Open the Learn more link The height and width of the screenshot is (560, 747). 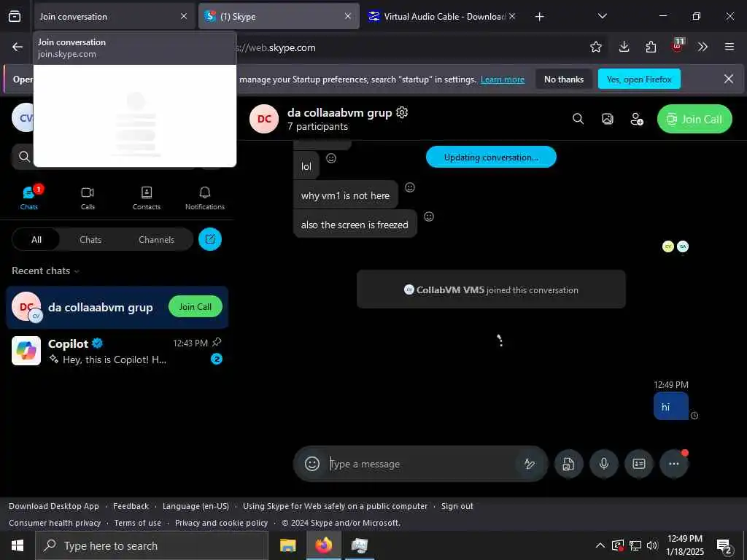(x=502, y=79)
